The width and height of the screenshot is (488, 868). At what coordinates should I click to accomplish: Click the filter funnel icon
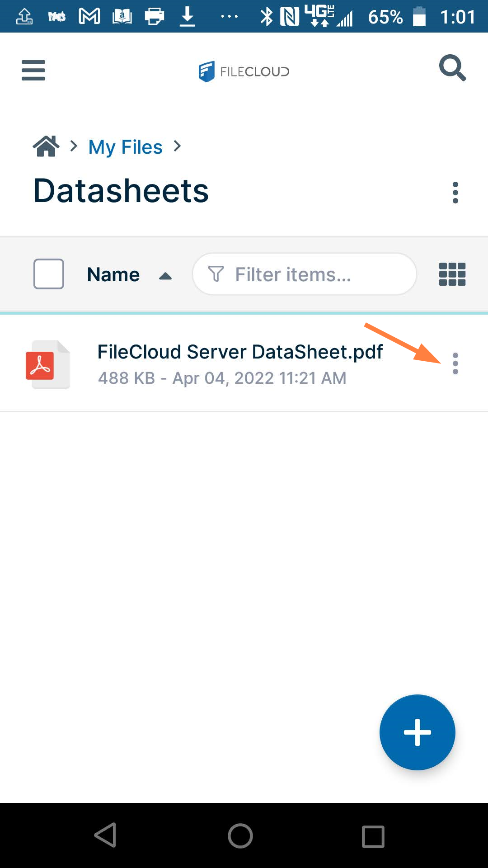[216, 274]
